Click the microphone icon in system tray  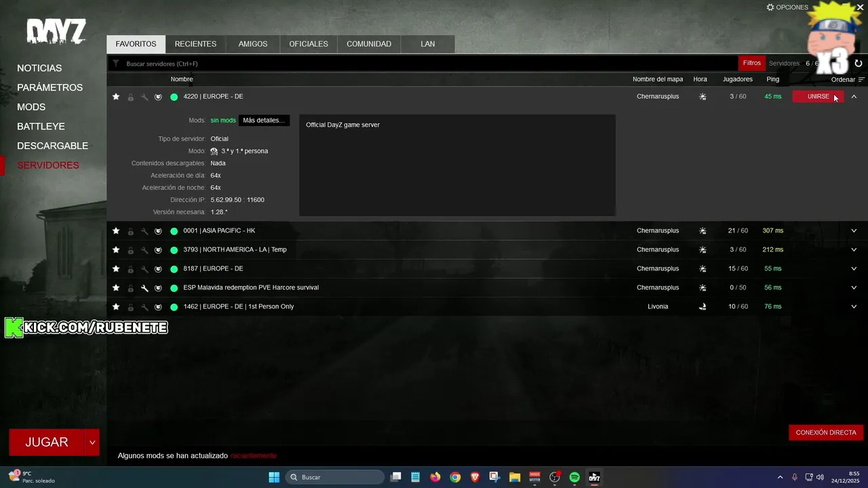click(x=795, y=477)
